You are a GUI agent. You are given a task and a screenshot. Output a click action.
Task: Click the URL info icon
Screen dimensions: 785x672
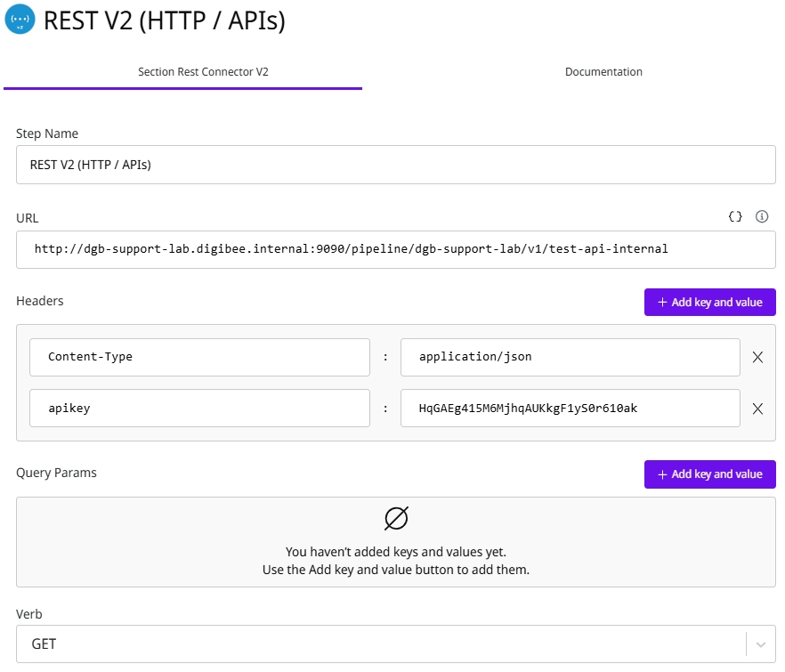pyautogui.click(x=762, y=216)
